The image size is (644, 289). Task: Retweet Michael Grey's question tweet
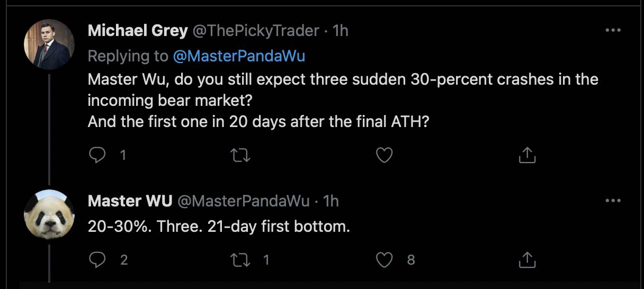[x=240, y=155]
